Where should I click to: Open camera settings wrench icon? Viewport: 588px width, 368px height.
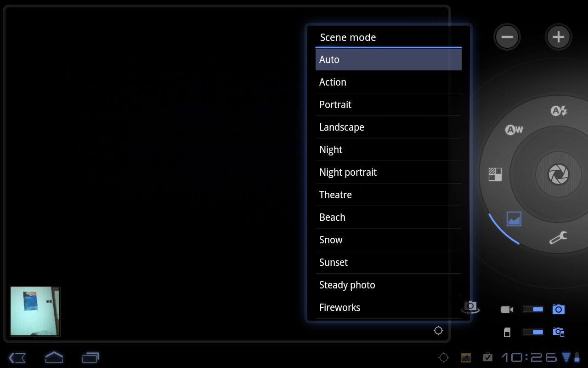point(558,238)
